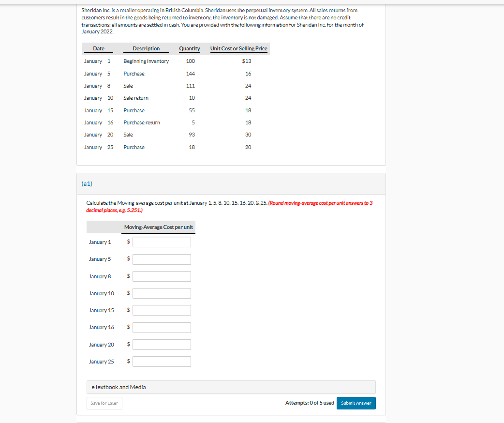Click Save for Later to store progress
The image size is (504, 423).
click(104, 403)
